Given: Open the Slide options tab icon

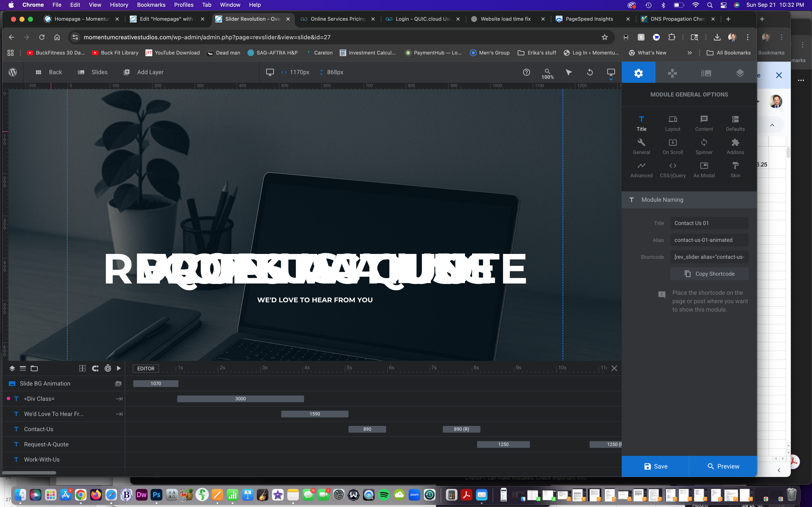Looking at the screenshot, I should [706, 73].
